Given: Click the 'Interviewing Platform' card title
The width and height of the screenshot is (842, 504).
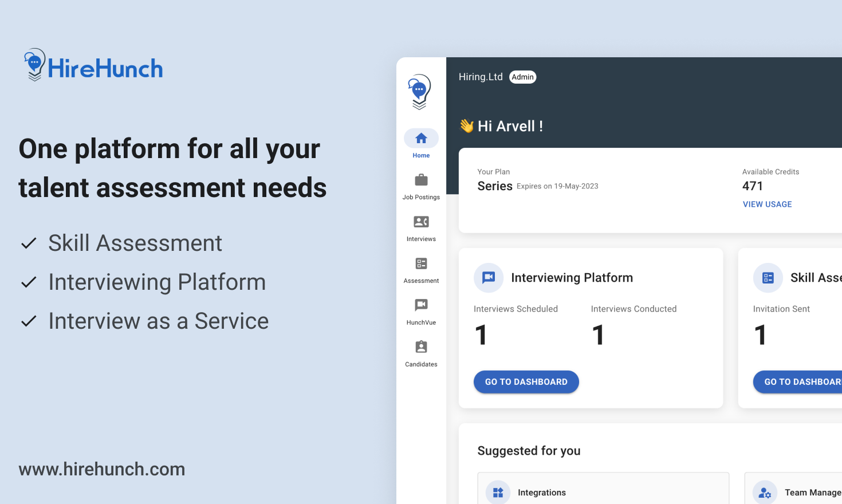Looking at the screenshot, I should (572, 278).
